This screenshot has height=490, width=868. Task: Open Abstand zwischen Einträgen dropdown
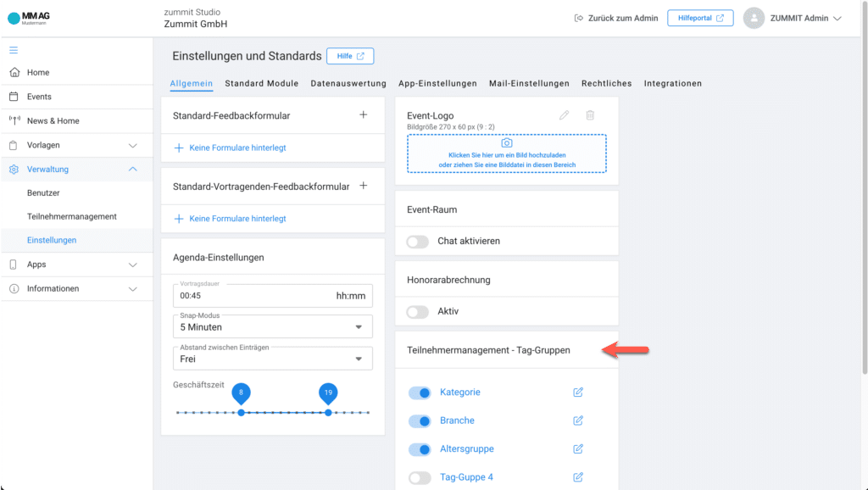click(272, 359)
